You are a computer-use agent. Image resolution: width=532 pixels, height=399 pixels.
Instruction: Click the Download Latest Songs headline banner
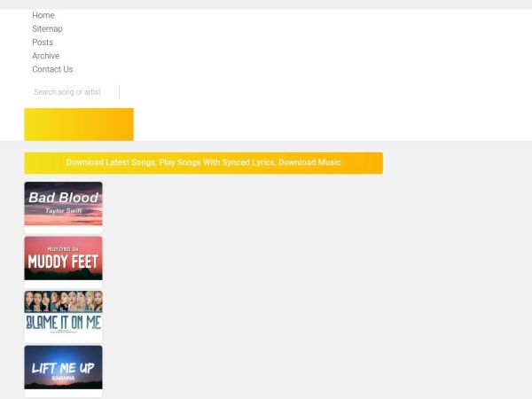(204, 163)
